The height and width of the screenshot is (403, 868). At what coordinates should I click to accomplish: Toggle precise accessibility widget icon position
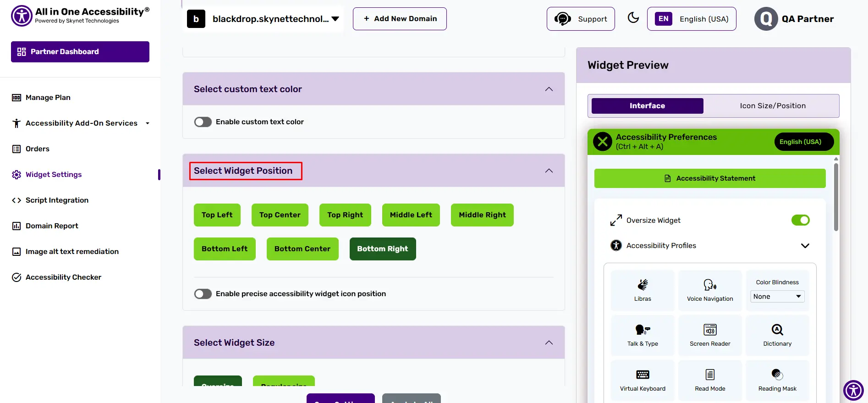pyautogui.click(x=203, y=294)
